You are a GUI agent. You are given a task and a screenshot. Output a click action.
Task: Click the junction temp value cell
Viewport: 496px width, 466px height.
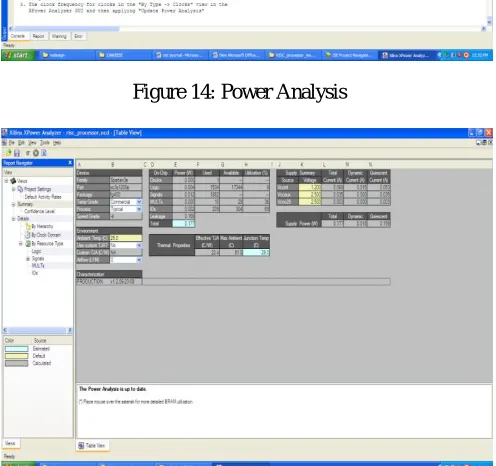click(256, 253)
